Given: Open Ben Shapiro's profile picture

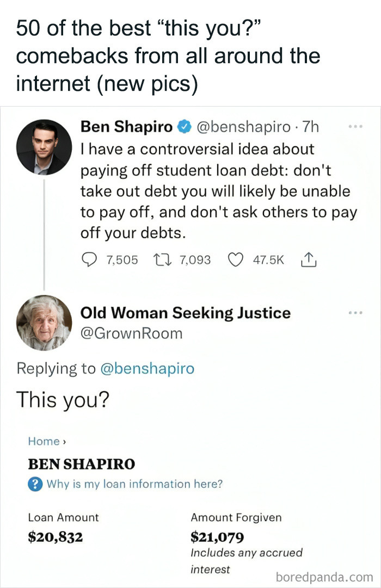Looking at the screenshot, I should pyautogui.click(x=45, y=147).
